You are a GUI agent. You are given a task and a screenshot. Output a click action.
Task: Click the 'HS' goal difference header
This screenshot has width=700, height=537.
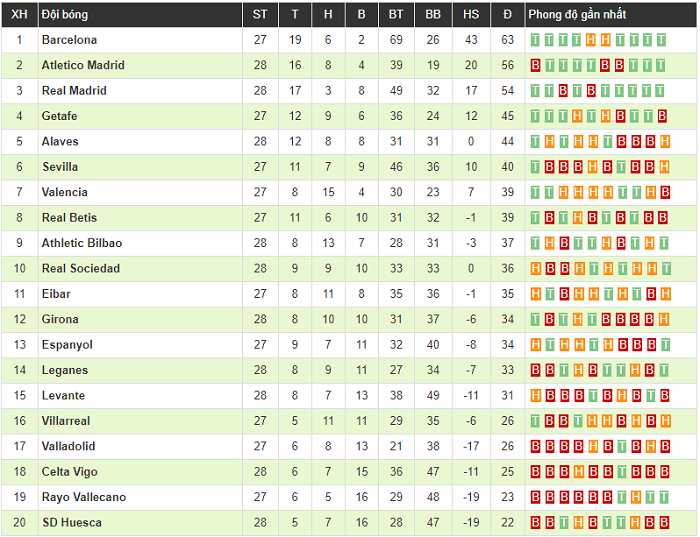click(x=471, y=14)
